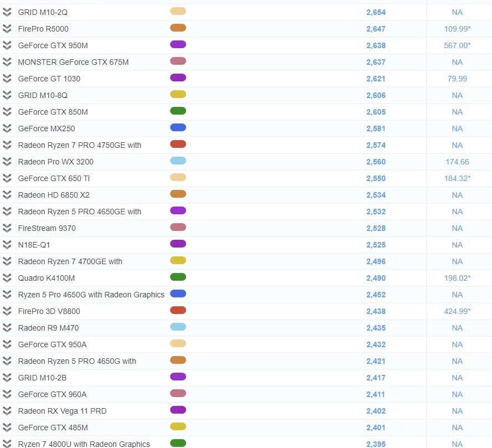Screen dimensions: 492x448
Task: Open the Radeon RX Vega 11 PRD link
Action: tap(62, 411)
